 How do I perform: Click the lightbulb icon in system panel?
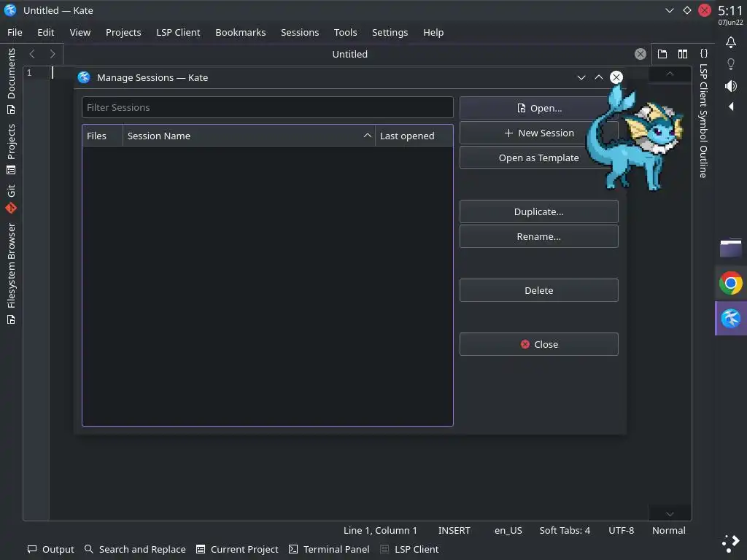[731, 64]
